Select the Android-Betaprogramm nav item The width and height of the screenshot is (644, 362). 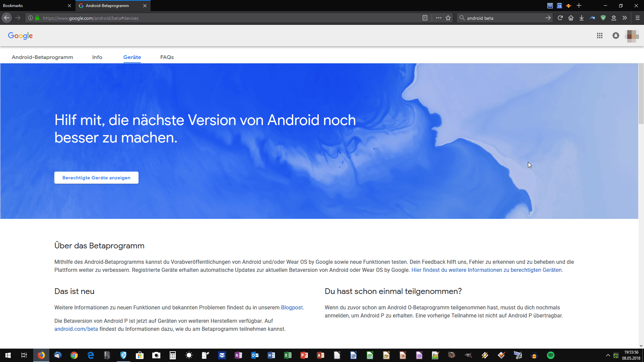42,57
